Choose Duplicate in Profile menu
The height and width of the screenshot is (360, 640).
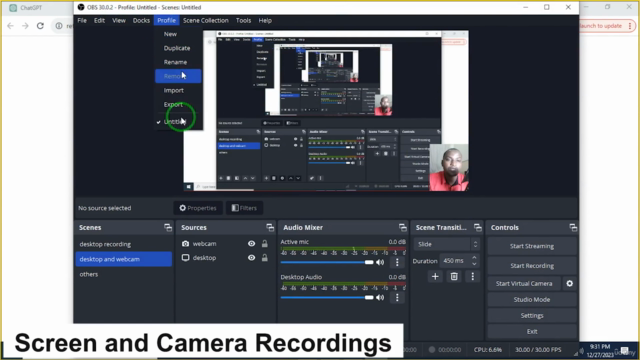pyautogui.click(x=178, y=48)
